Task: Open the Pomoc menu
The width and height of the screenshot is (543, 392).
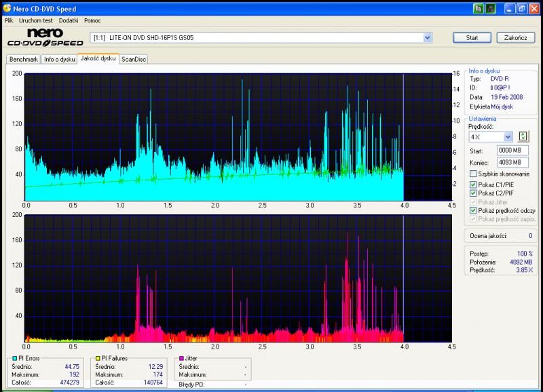Action: tap(92, 20)
